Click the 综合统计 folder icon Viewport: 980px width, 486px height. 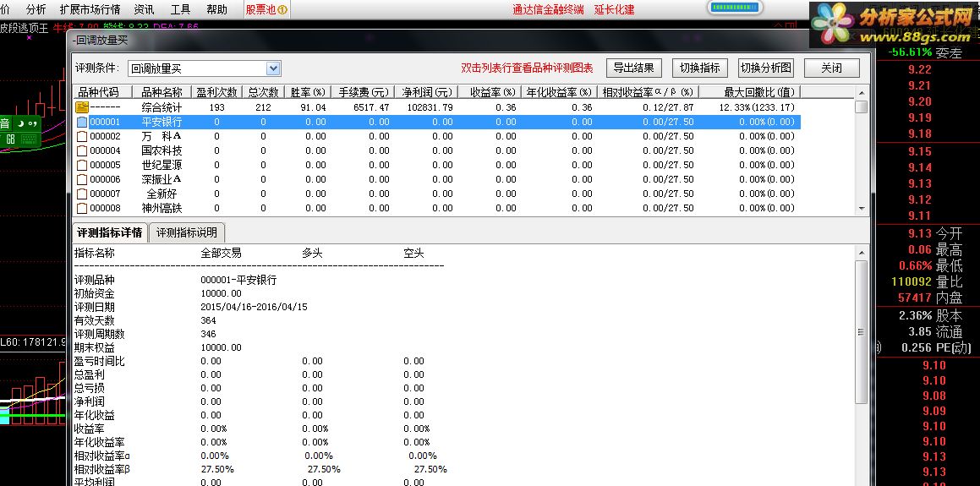point(82,107)
